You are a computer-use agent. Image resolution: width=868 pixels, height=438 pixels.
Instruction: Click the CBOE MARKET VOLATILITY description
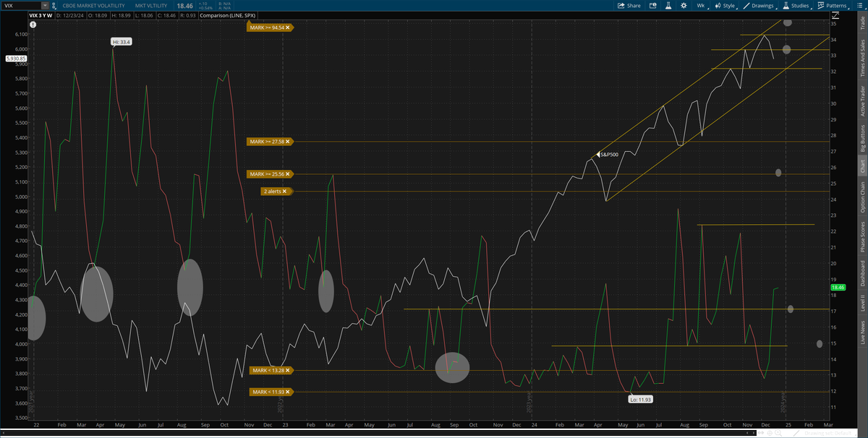pos(93,6)
